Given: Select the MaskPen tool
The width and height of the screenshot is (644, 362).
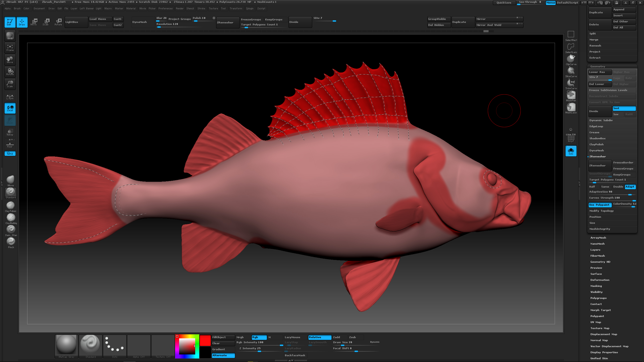Looking at the screenshot, I should 571,96.
